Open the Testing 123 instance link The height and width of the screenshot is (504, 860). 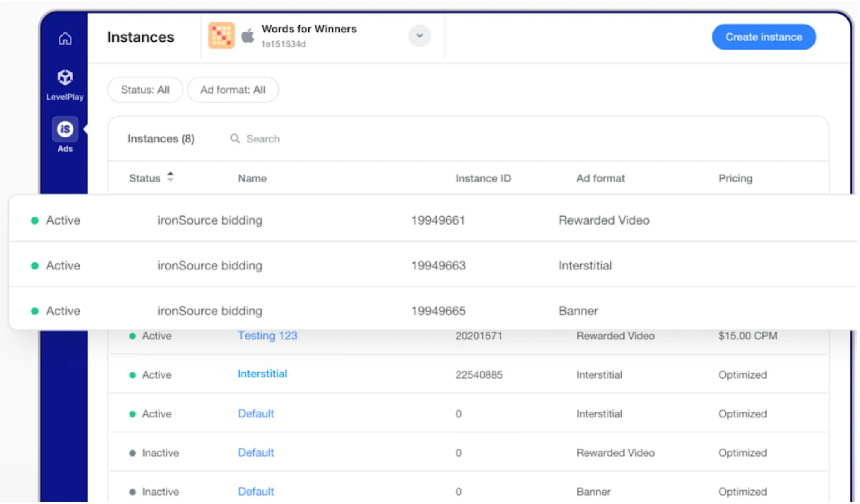coord(267,336)
